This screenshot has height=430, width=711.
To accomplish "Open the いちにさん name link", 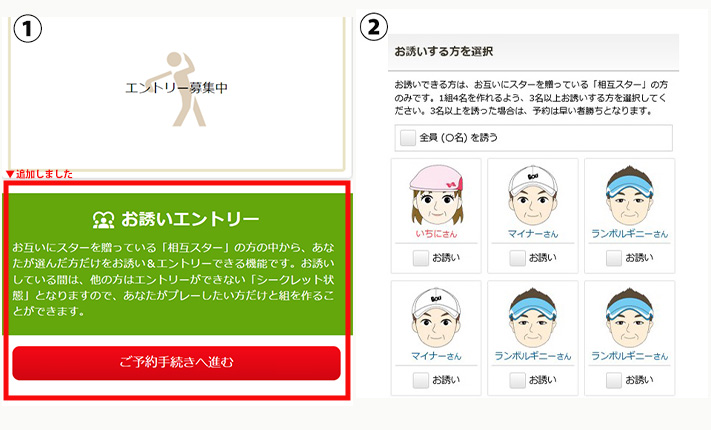I will [x=436, y=234].
